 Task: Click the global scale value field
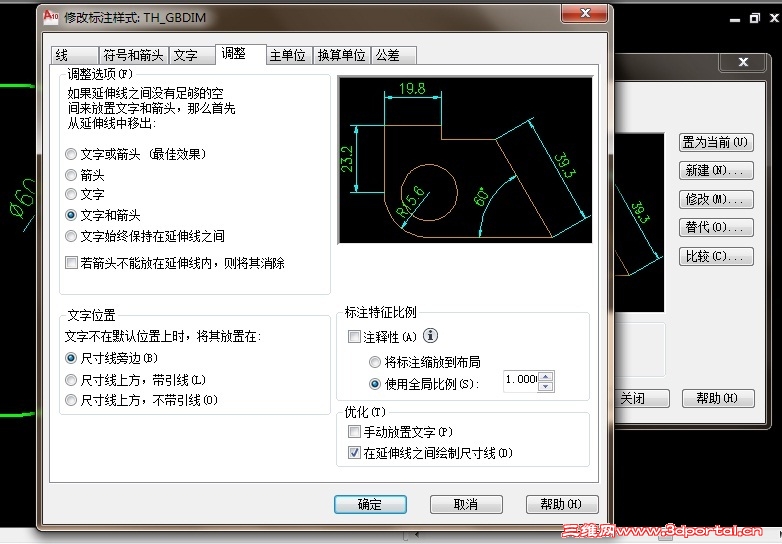[520, 381]
